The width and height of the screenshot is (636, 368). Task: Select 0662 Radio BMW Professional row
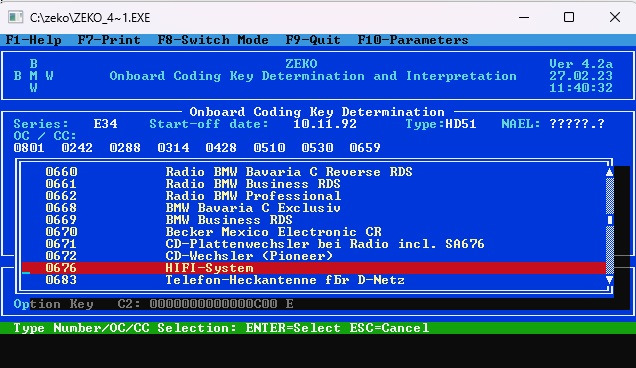(314, 196)
